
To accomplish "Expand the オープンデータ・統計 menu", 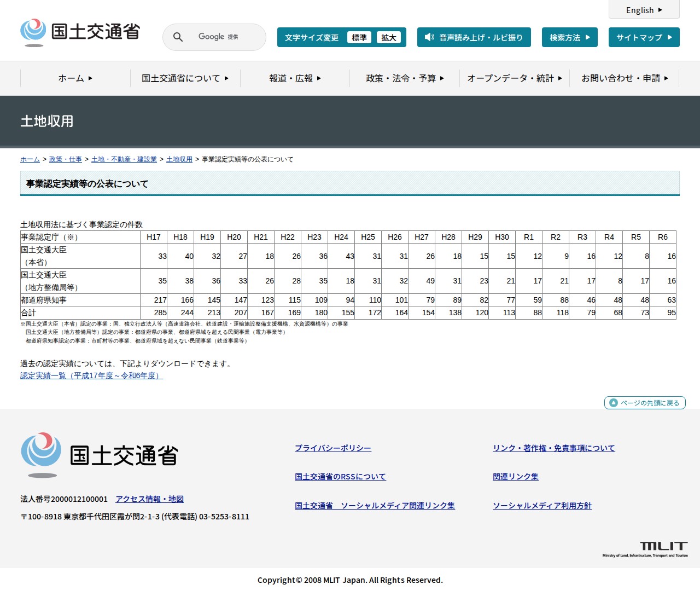I will [x=514, y=78].
